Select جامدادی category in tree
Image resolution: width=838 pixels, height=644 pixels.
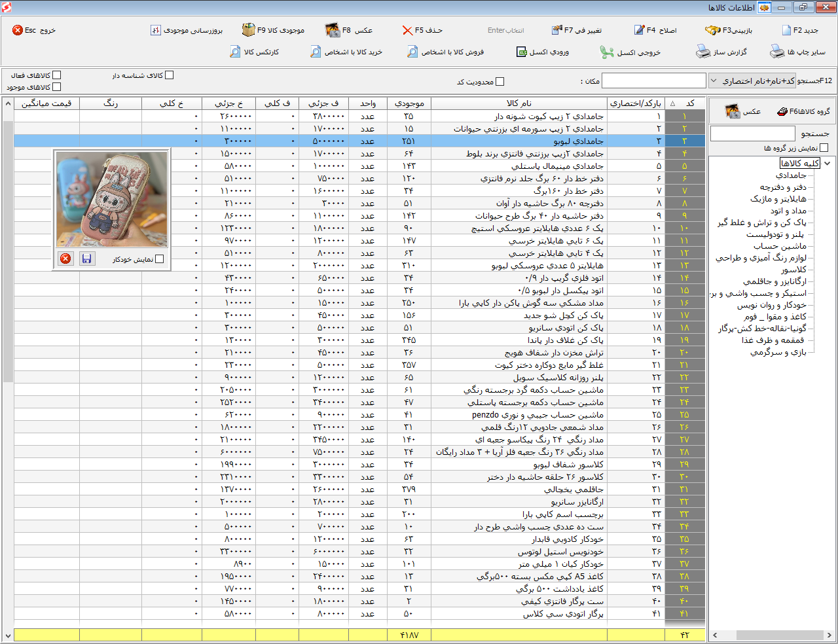click(792, 175)
